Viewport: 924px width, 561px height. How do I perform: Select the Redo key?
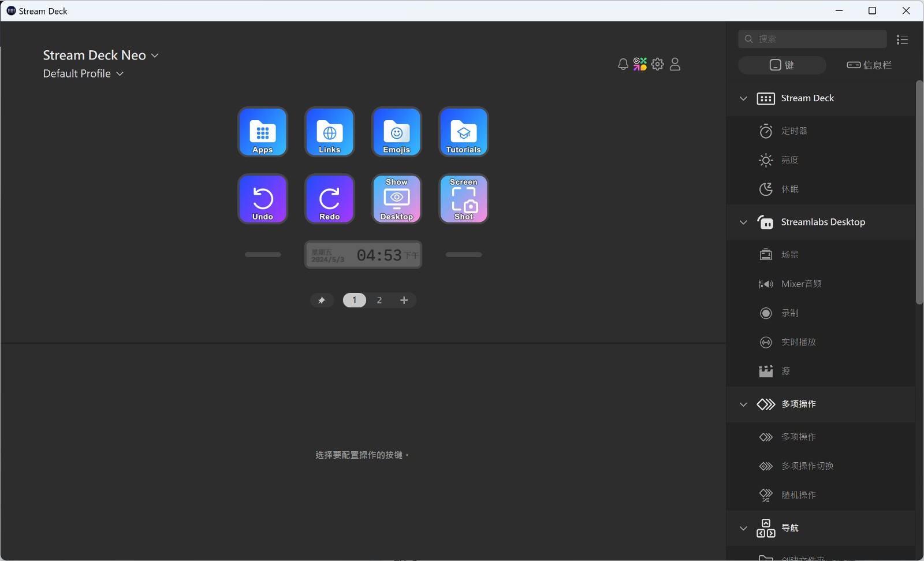click(x=330, y=199)
